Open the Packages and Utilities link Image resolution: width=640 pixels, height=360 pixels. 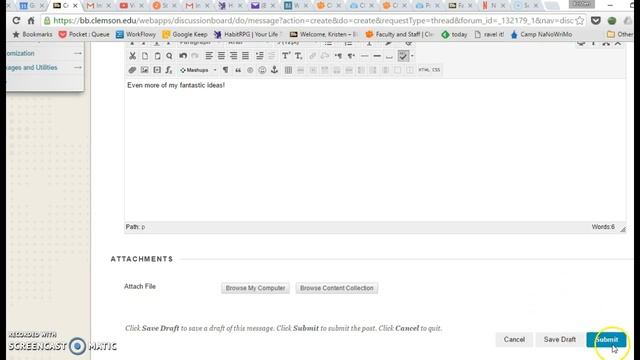[32, 67]
